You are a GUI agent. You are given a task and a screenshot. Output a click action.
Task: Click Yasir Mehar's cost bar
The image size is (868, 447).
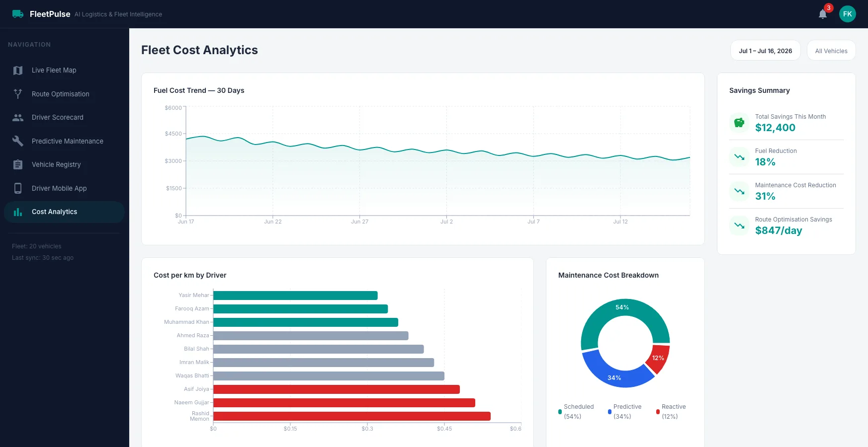(x=295, y=296)
